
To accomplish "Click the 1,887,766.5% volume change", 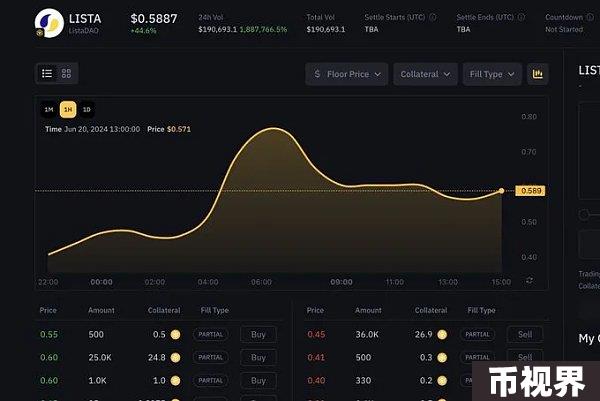I will [263, 29].
